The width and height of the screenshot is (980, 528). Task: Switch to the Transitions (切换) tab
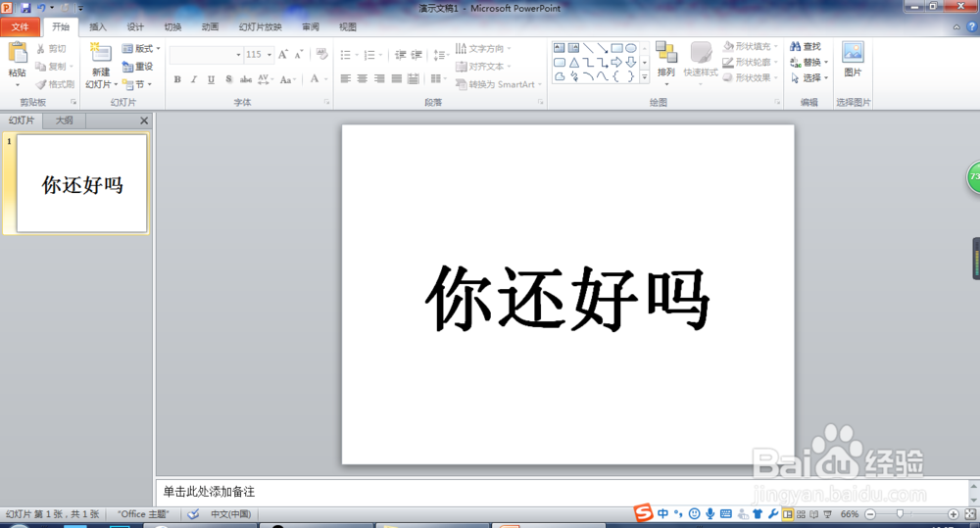(172, 26)
